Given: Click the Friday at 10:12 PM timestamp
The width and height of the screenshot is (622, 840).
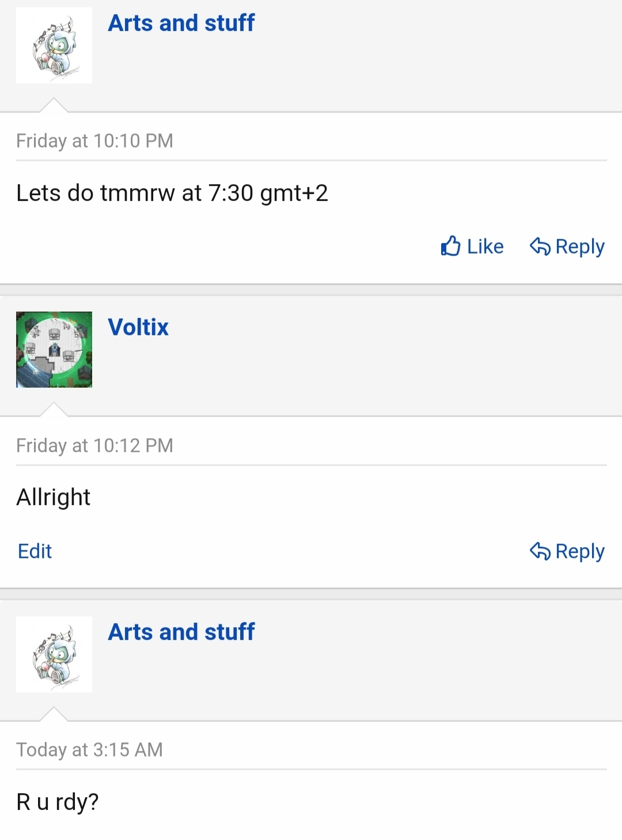Looking at the screenshot, I should pyautogui.click(x=94, y=445).
